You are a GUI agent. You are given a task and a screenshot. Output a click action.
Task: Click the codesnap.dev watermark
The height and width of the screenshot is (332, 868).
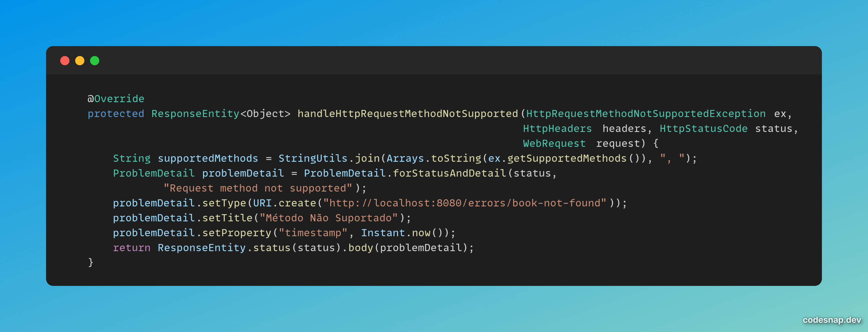click(x=831, y=320)
